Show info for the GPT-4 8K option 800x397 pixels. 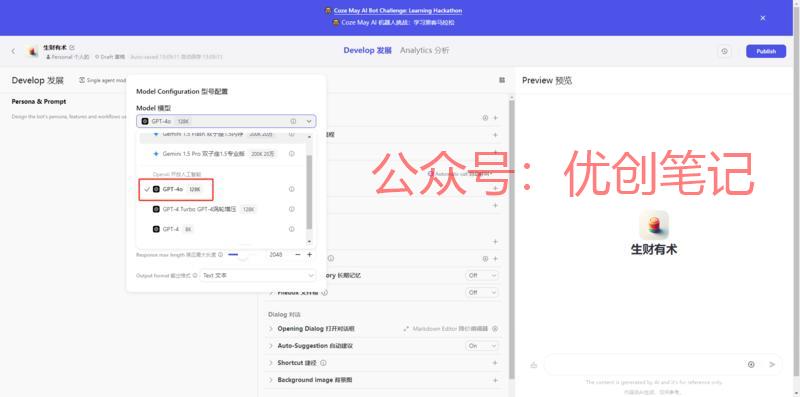coord(292,230)
